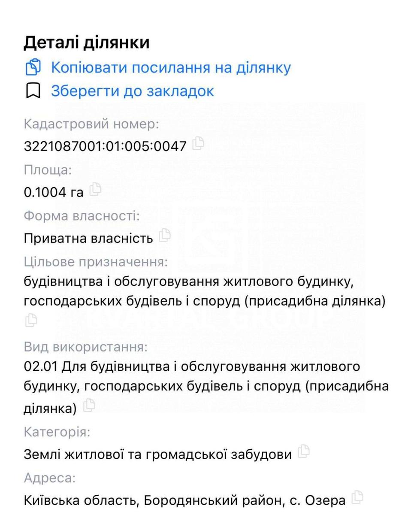The width and height of the screenshot is (420, 515).
Task: Open "Копіювати посилання на ділянку" link
Action: pos(171,67)
